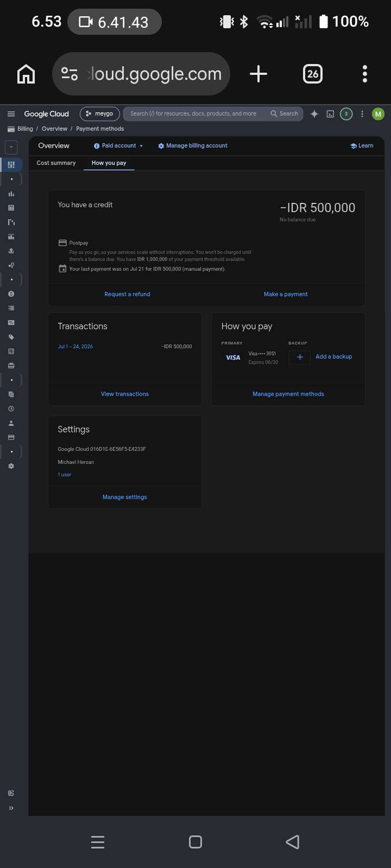Select the Billing Overview dashboard sidebar icon
This screenshot has width=391, height=868.
click(11, 164)
